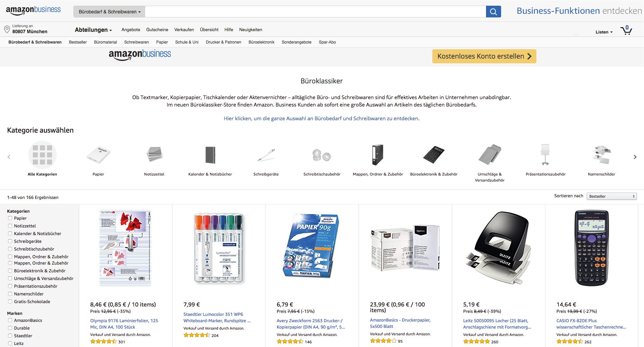Image resolution: width=644 pixels, height=347 pixels.
Task: Choose the Papier category icon
Action: pyautogui.click(x=98, y=155)
